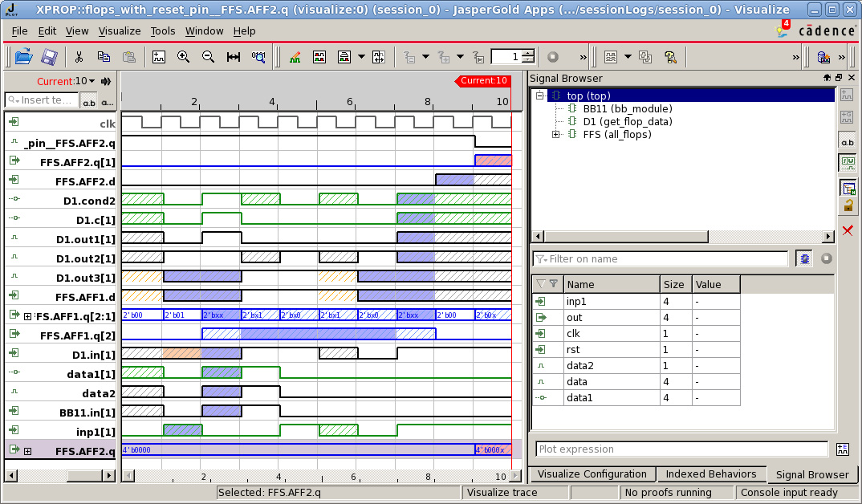Click the double-arrow icon next to Current:10
862x504 pixels.
pyautogui.click(x=106, y=81)
